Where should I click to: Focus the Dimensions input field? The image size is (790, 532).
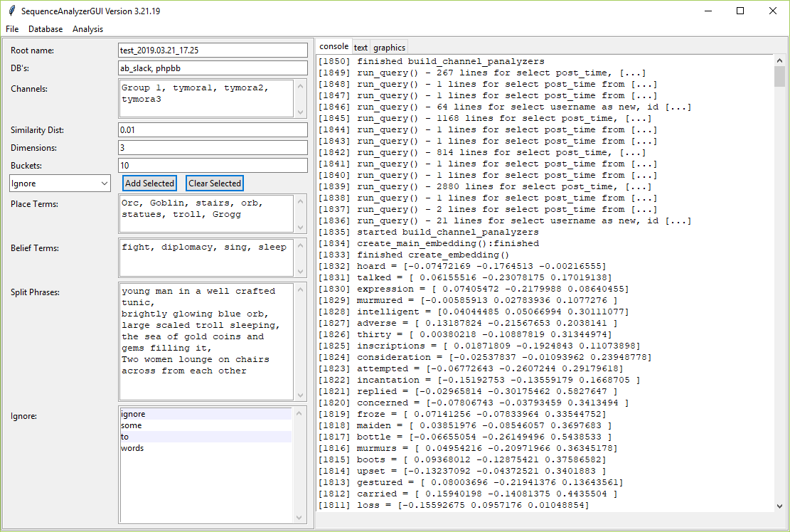point(212,148)
